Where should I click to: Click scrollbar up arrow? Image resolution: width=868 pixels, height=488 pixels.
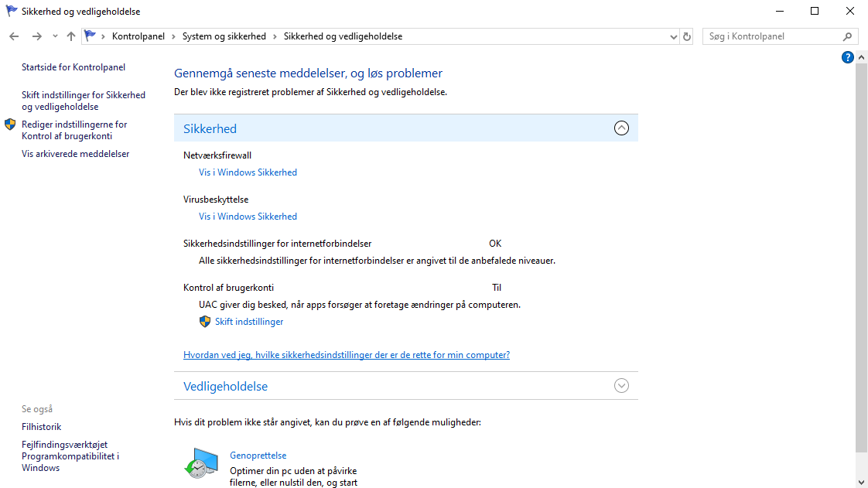click(x=861, y=57)
